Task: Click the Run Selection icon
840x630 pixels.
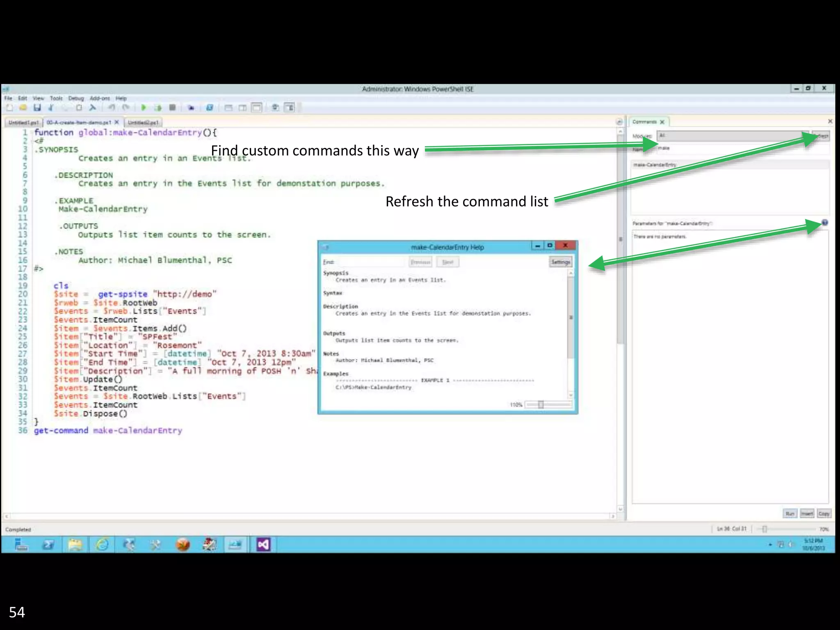Action: 158,108
